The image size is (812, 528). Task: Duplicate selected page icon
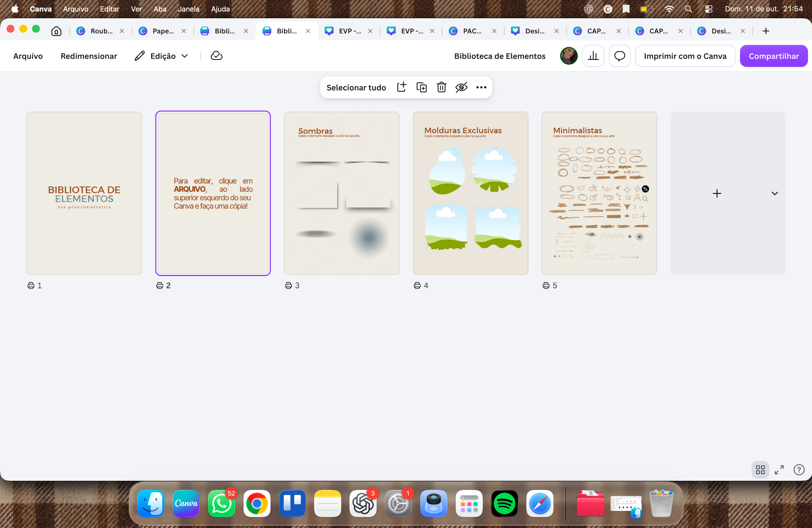(422, 87)
